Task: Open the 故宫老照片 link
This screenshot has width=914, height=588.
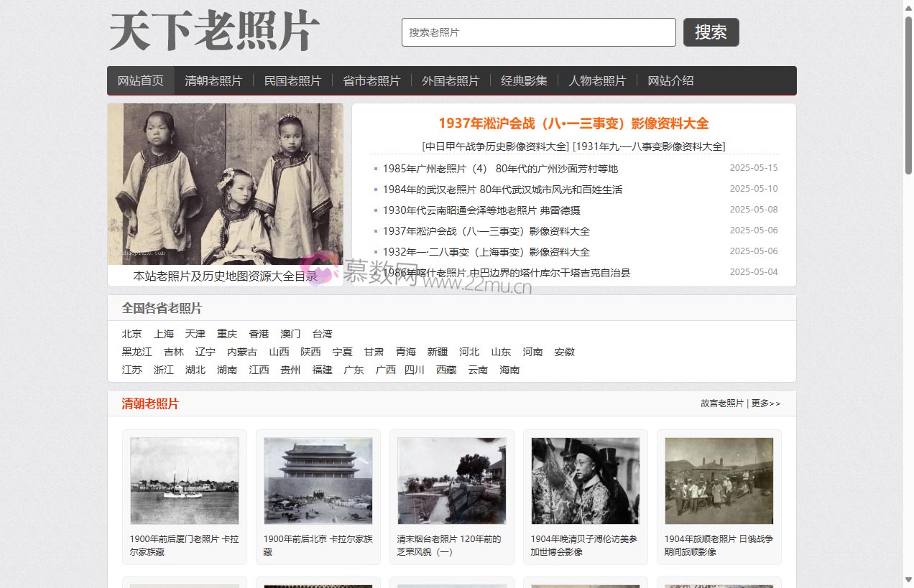Action: [721, 403]
